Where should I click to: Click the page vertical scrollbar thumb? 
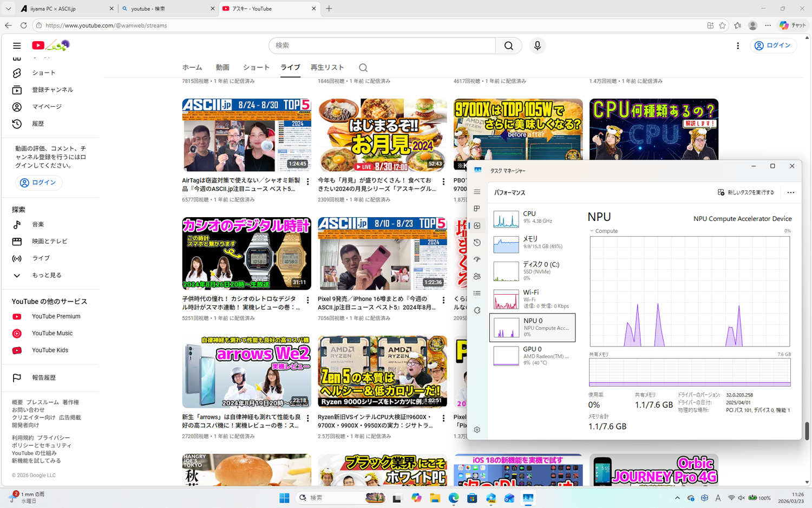point(807,431)
